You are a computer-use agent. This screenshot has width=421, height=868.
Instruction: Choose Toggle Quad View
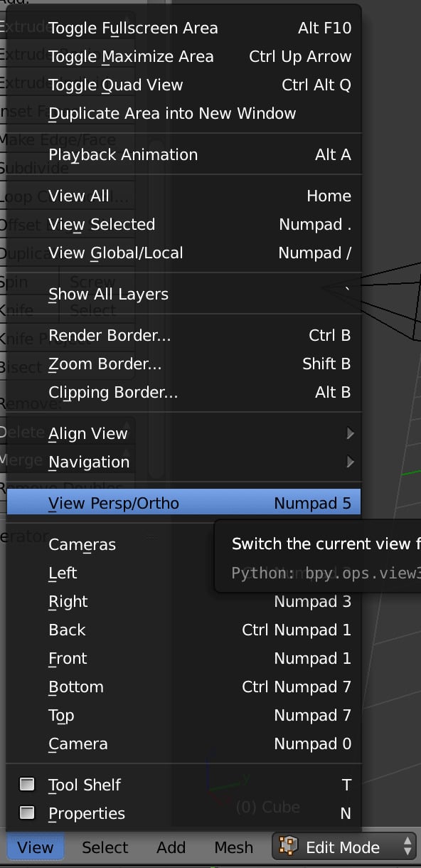[x=184, y=85]
